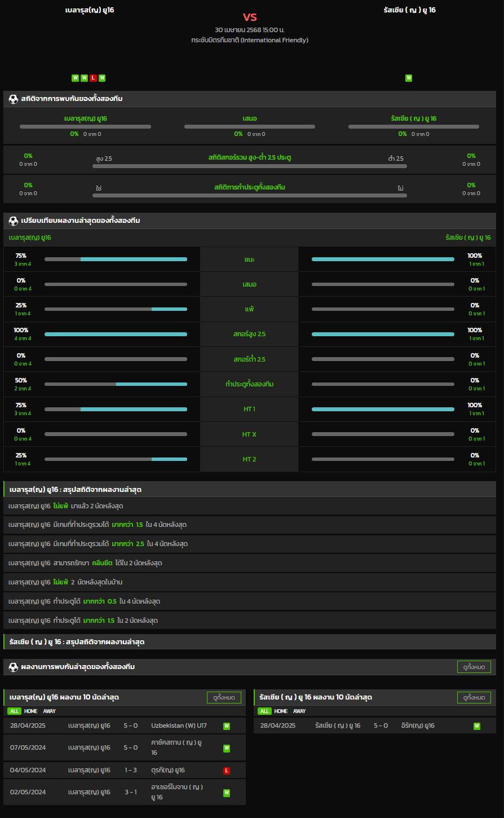The width and height of the screenshot is (504, 818).
Task: Switch to the HOME tab under Russia last 10 matches
Action: click(281, 711)
